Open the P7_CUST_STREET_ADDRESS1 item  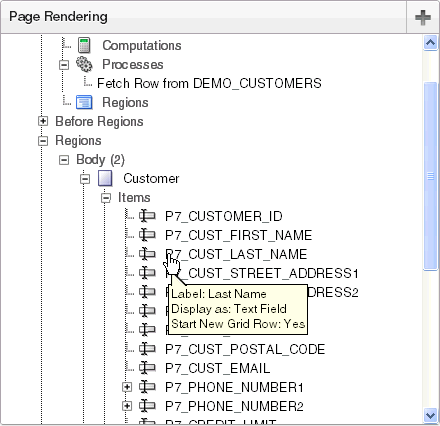coord(262,273)
